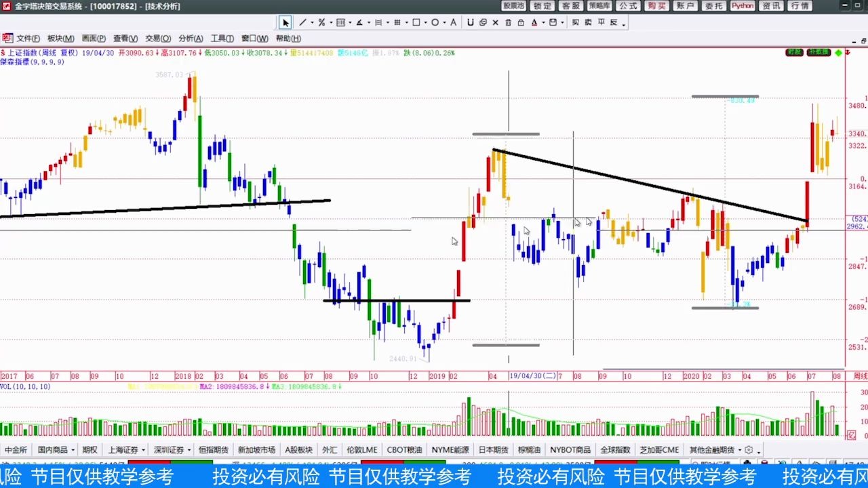
Task: Select the trend line drawing tool
Action: pyautogui.click(x=302, y=22)
